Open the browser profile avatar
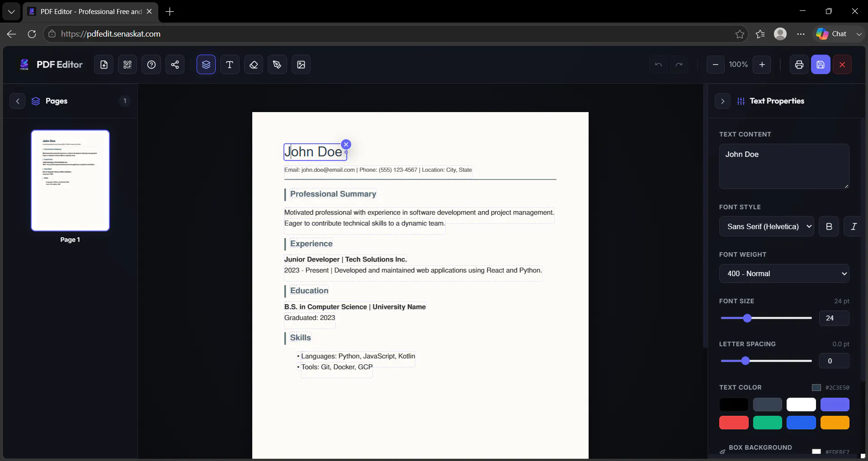 (x=780, y=34)
